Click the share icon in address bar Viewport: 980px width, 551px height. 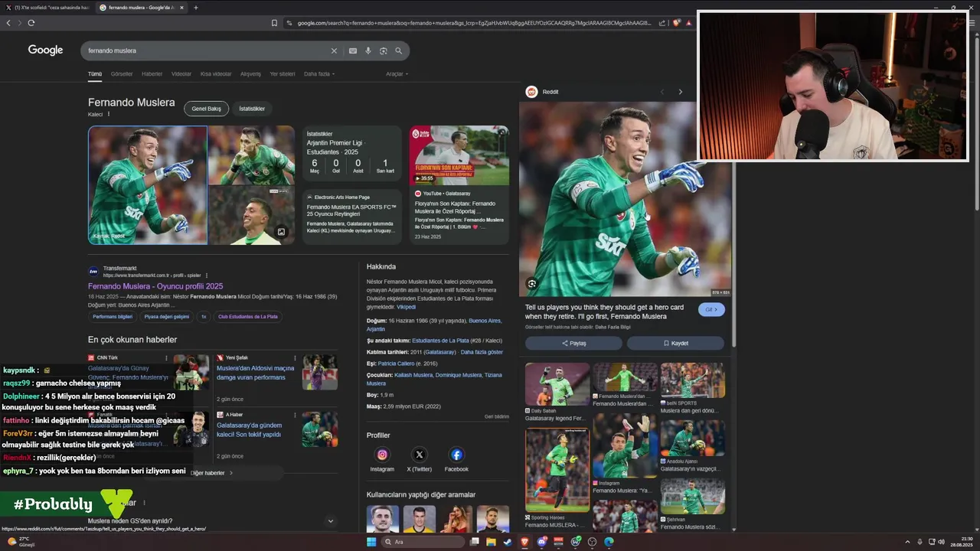pyautogui.click(x=663, y=23)
